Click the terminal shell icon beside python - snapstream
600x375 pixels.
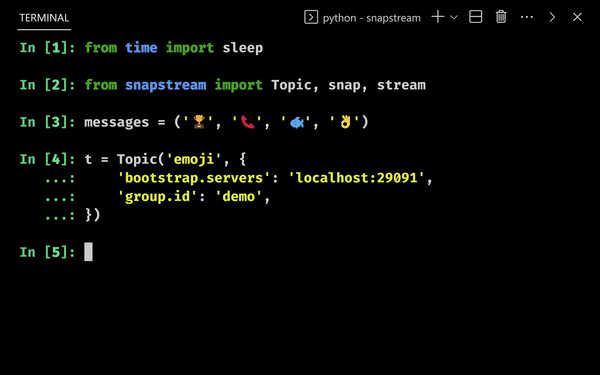point(311,17)
